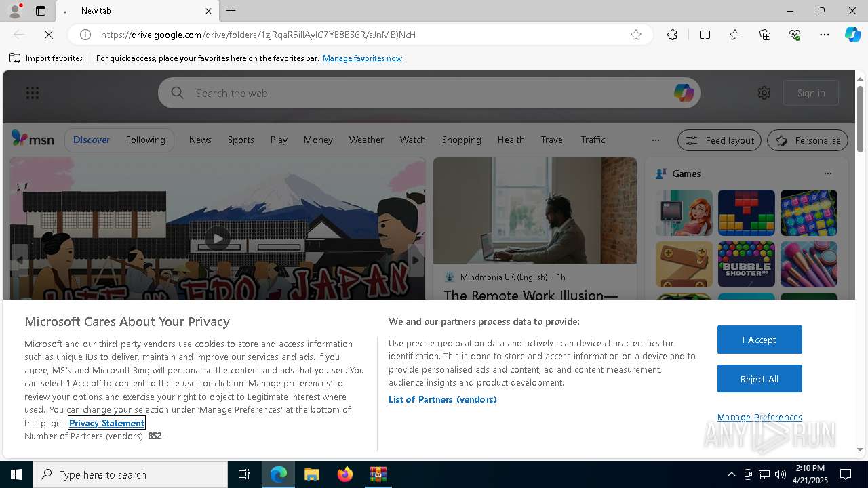Toggle split screen view

tap(705, 35)
